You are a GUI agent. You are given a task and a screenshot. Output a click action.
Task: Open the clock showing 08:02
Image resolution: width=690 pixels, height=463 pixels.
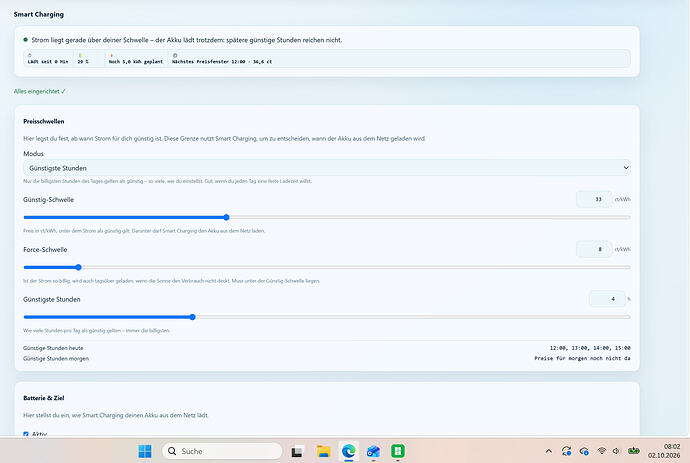pyautogui.click(x=664, y=451)
